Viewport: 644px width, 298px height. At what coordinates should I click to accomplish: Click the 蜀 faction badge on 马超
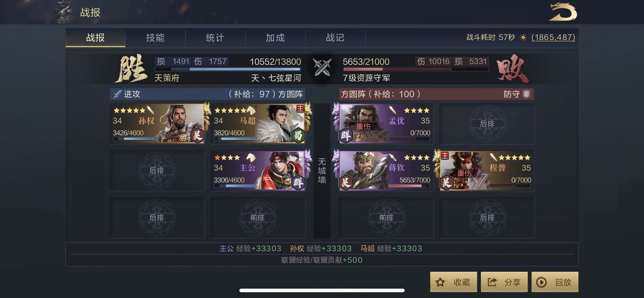click(x=298, y=135)
